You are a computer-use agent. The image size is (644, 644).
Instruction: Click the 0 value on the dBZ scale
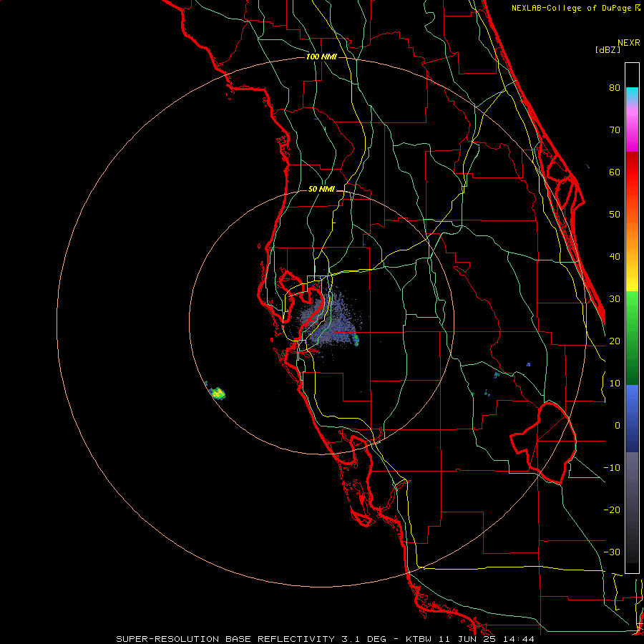(618, 426)
